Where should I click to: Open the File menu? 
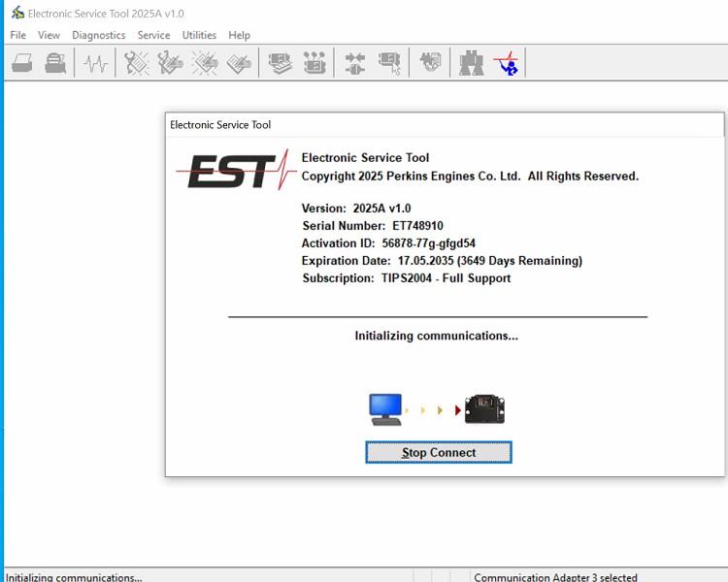(x=17, y=35)
